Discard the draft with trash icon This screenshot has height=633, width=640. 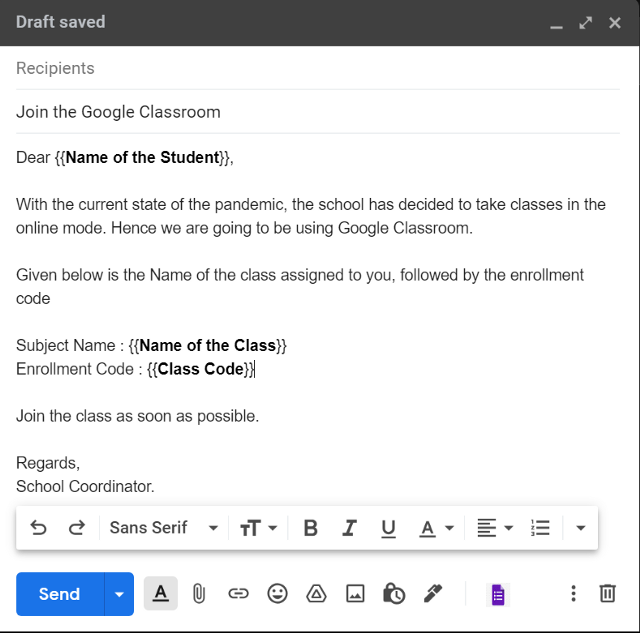(x=607, y=593)
